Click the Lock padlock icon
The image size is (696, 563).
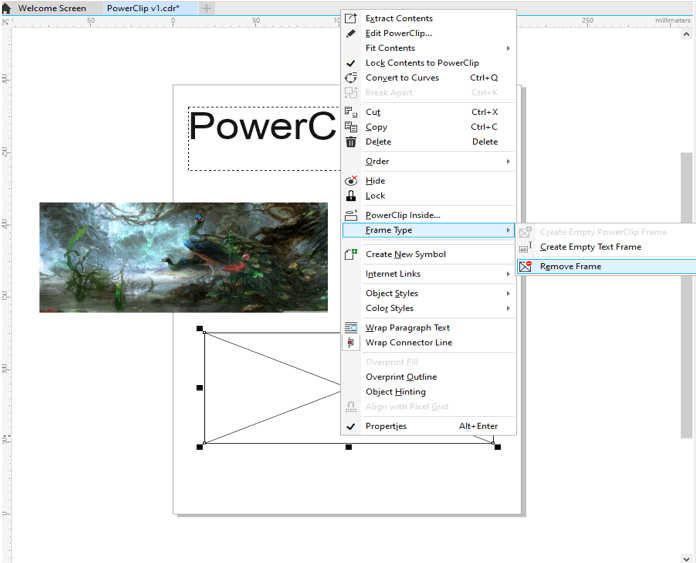(x=351, y=196)
